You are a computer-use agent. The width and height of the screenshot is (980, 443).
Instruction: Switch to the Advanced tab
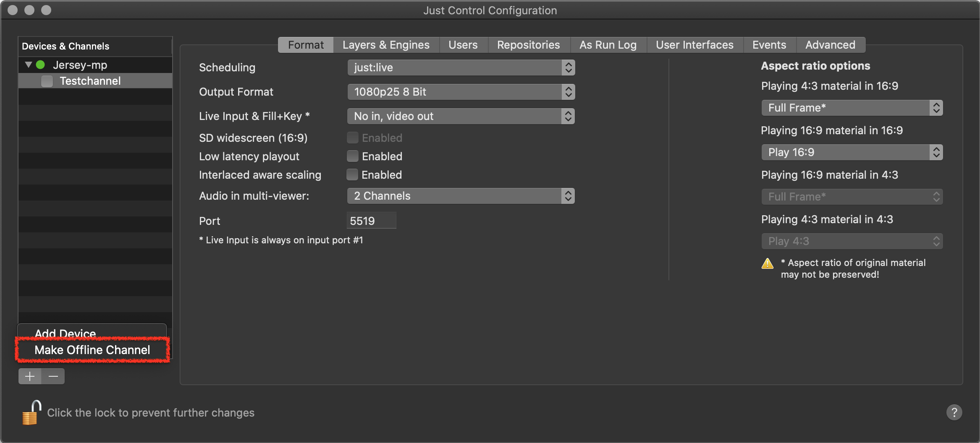(x=830, y=45)
